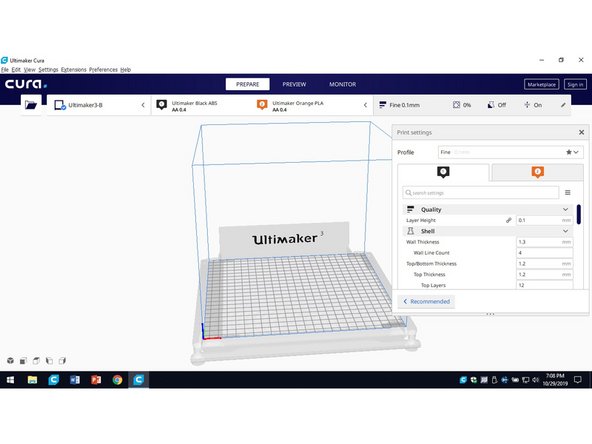
Task: Open File Explorer from the taskbar
Action: coord(32,380)
